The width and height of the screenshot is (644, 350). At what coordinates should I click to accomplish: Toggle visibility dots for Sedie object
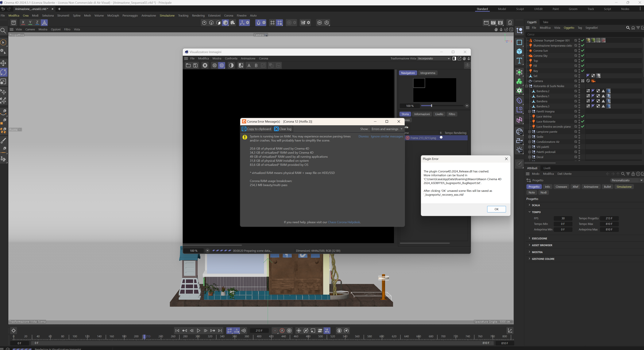pyautogui.click(x=579, y=137)
